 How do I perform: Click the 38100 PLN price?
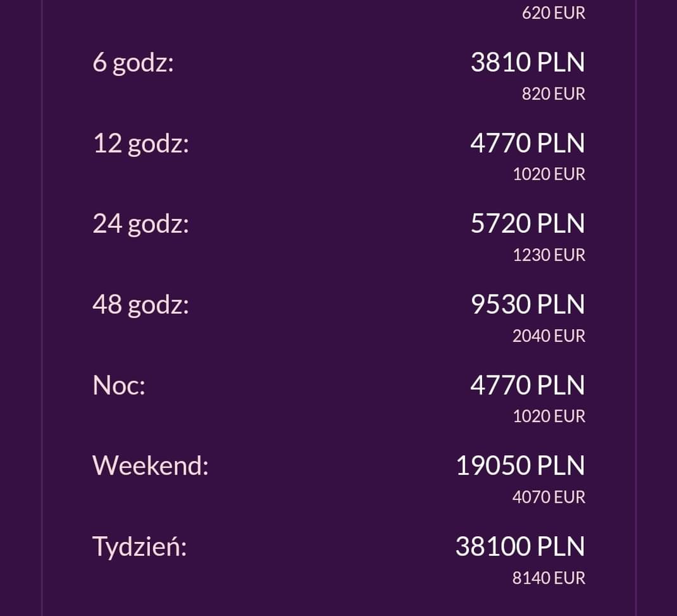point(520,546)
